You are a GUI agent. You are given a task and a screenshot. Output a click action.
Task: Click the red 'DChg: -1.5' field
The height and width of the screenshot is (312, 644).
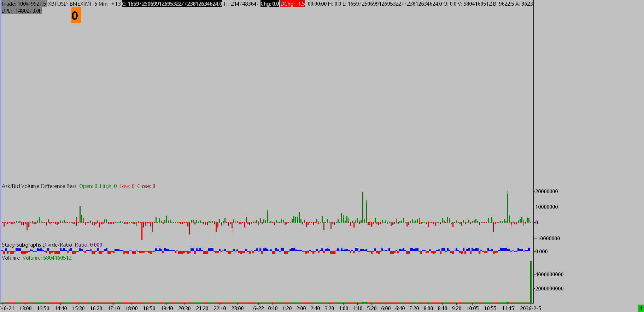pyautogui.click(x=292, y=4)
